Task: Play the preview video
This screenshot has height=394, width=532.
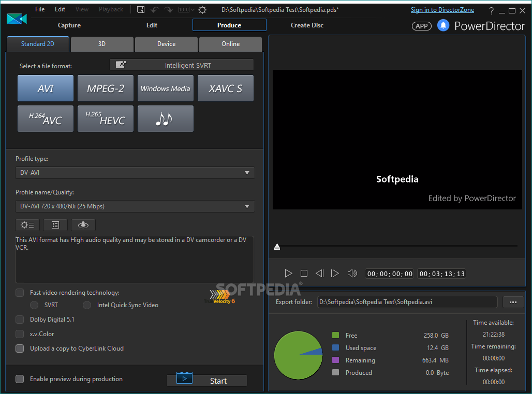Action: tap(288, 274)
